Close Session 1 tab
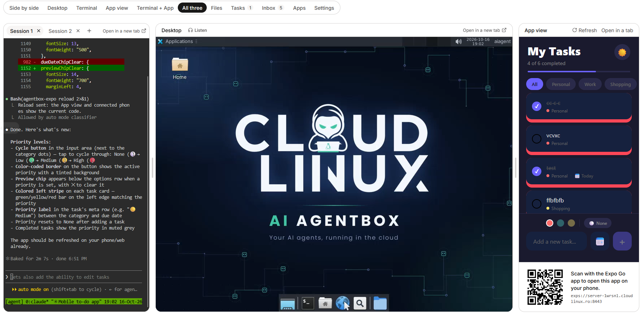Screen dimensions: 644x317 click(39, 31)
